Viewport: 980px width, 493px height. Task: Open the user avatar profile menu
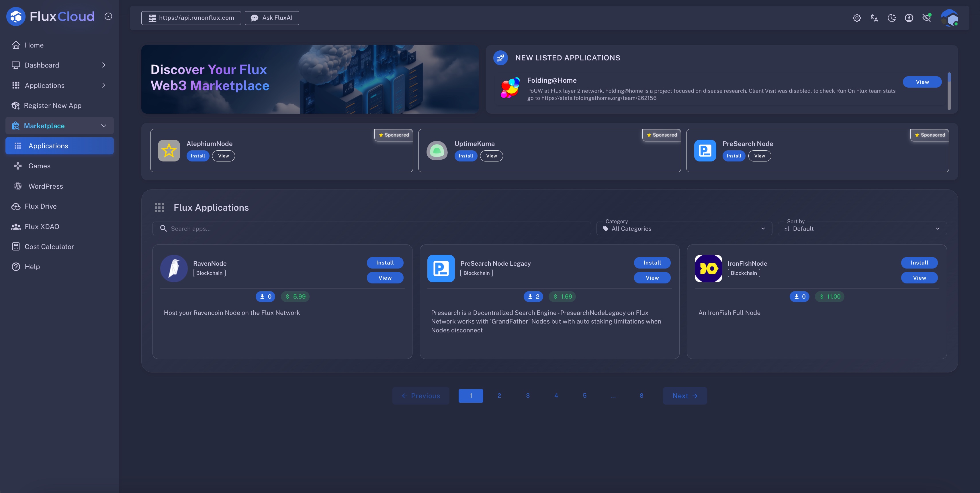point(949,18)
